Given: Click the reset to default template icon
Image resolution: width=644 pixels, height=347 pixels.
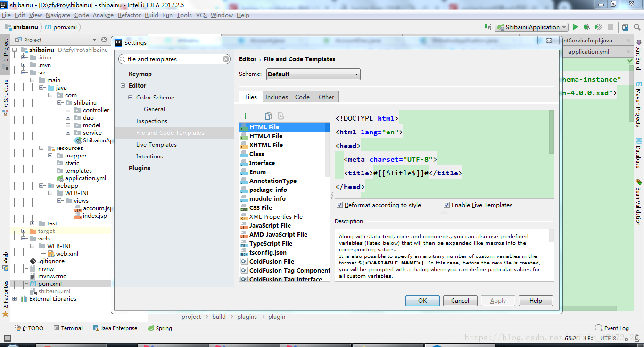Looking at the screenshot, I should pyautogui.click(x=281, y=116).
